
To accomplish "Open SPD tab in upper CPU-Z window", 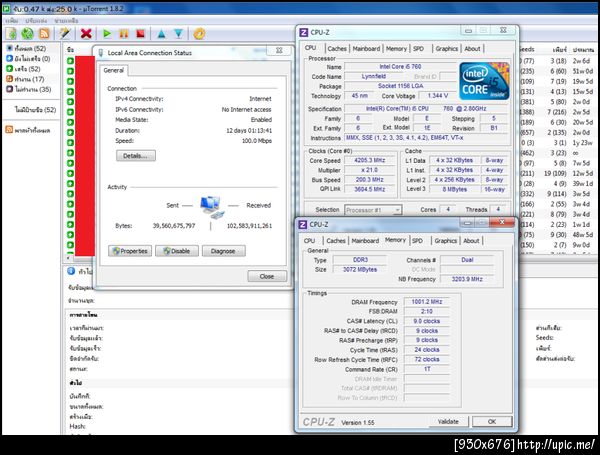I will 419,49.
